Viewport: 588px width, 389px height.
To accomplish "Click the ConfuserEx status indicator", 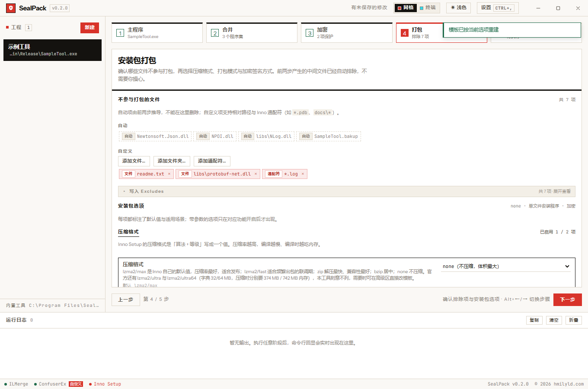I will pyautogui.click(x=58, y=384).
